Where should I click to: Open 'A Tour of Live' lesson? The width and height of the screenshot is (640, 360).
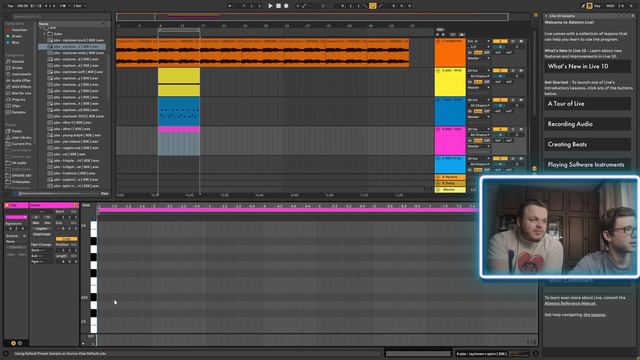[587, 104]
